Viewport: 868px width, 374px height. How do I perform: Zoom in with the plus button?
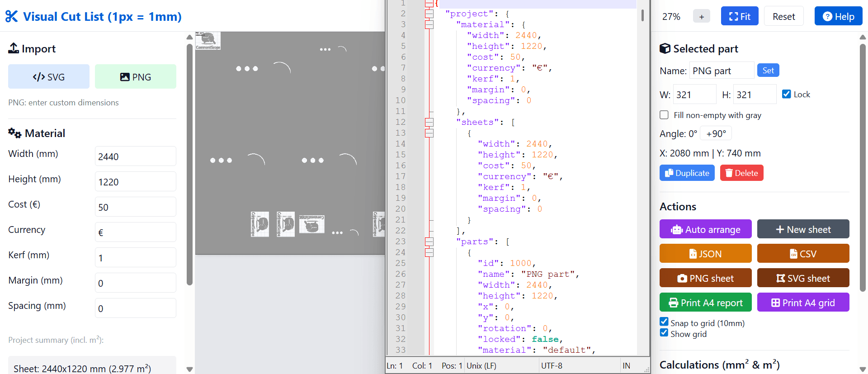click(x=702, y=17)
